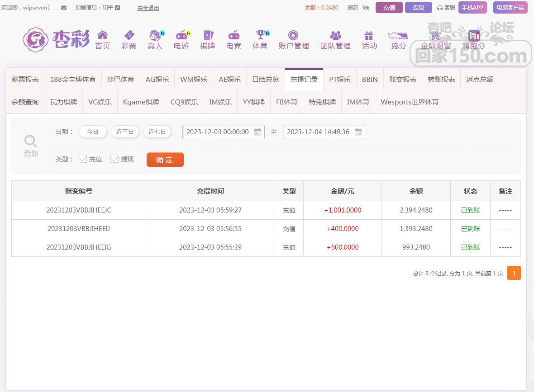Go to page 1 in pagination

(514, 273)
